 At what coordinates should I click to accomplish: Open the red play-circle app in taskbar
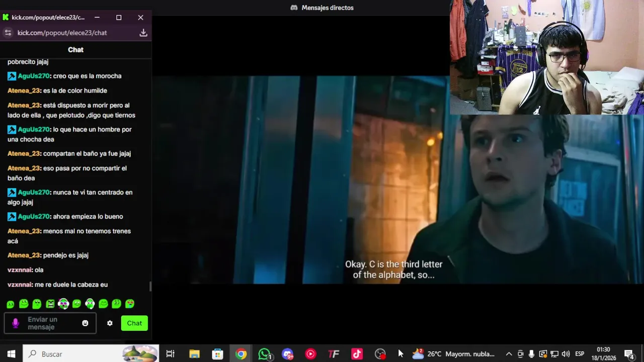(310, 354)
